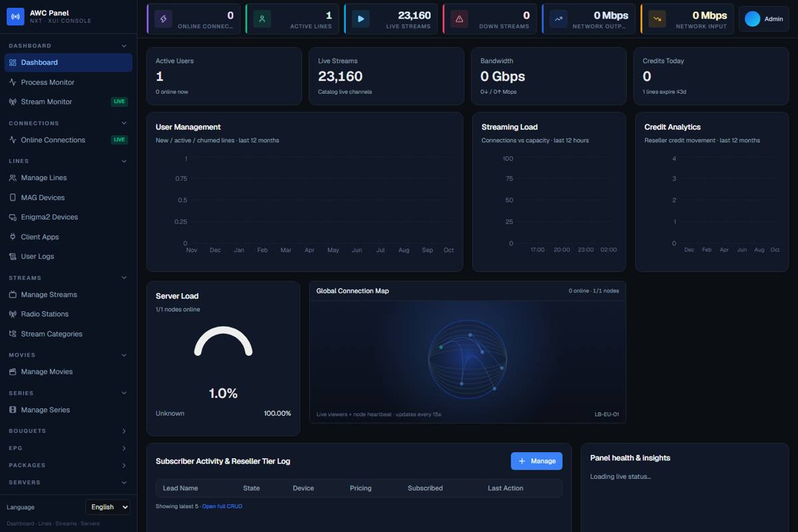Click the Enigma2 Devices icon
The height and width of the screenshot is (532, 798).
(13, 217)
